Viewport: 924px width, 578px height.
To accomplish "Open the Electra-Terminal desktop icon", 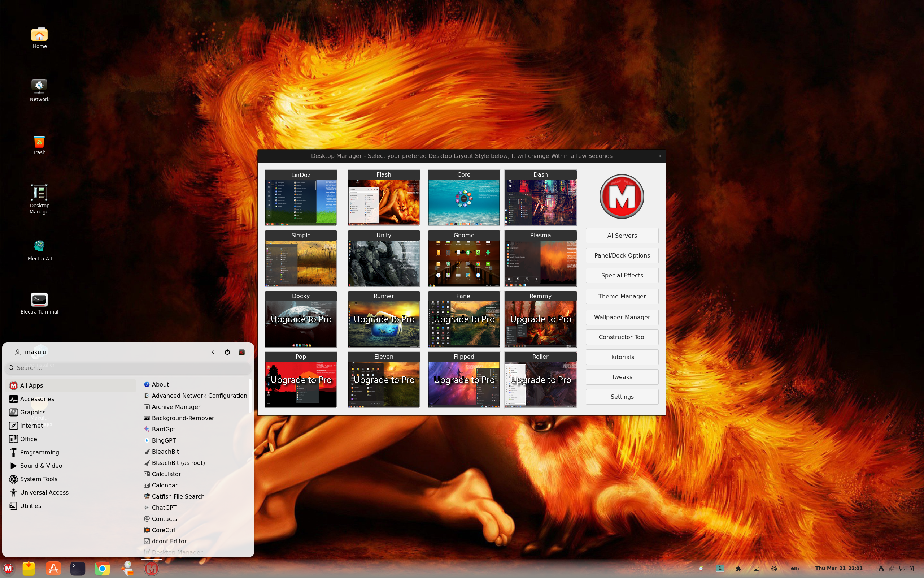I will click(x=39, y=303).
